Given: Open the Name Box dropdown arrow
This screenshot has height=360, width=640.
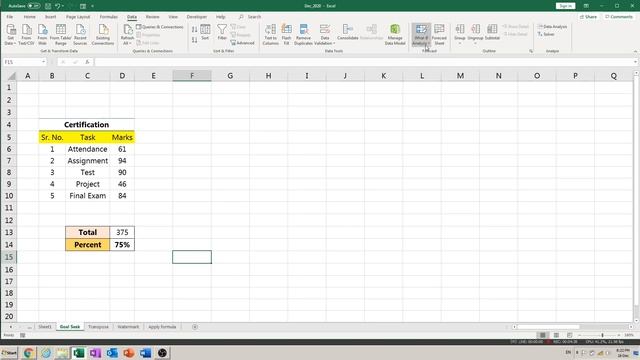Looking at the screenshot, I should point(43,62).
